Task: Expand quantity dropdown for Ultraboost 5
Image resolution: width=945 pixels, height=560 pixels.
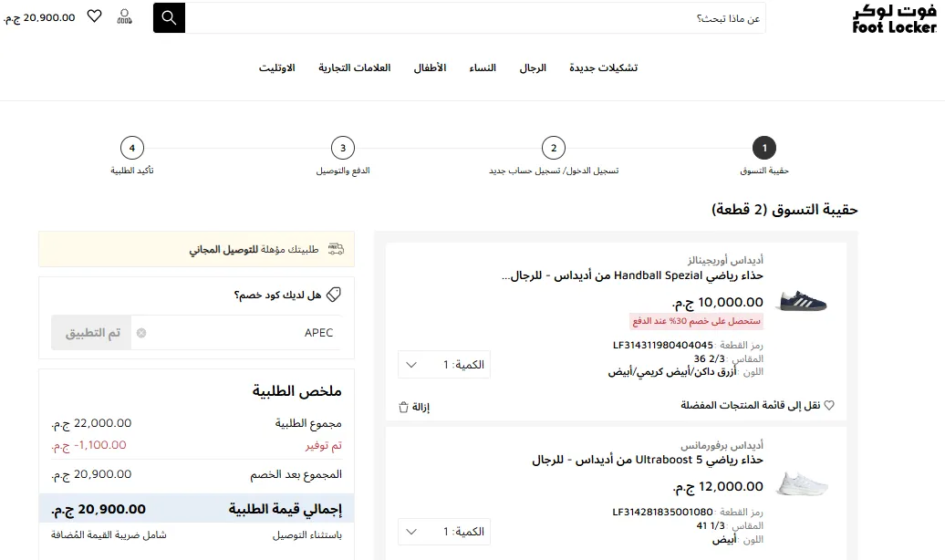Action: point(444,532)
